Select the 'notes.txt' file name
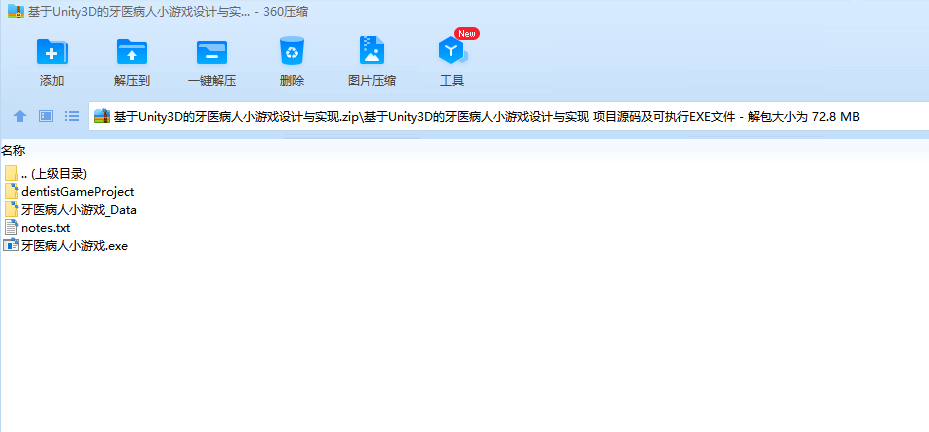Viewport: 929px width, 432px height. point(46,228)
